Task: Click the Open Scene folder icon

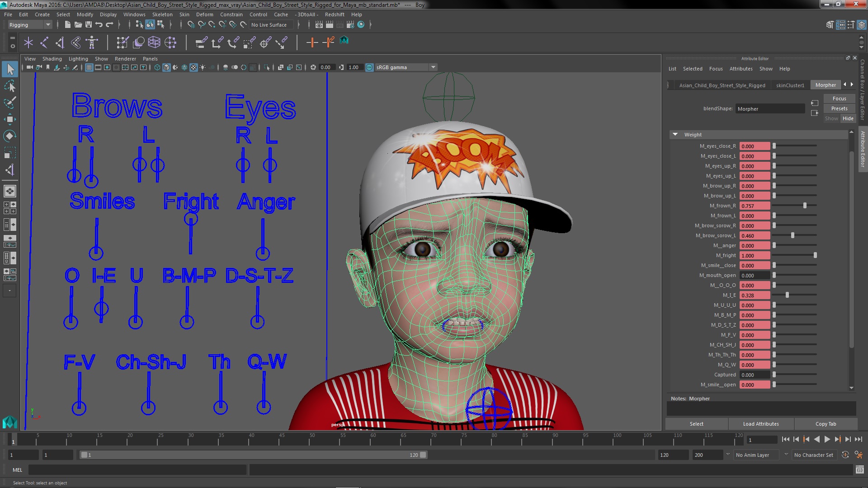Action: coord(78,24)
